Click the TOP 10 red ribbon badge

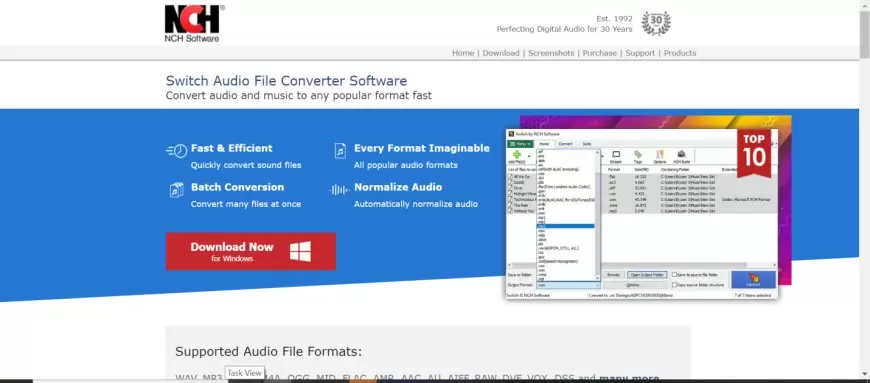[754, 154]
